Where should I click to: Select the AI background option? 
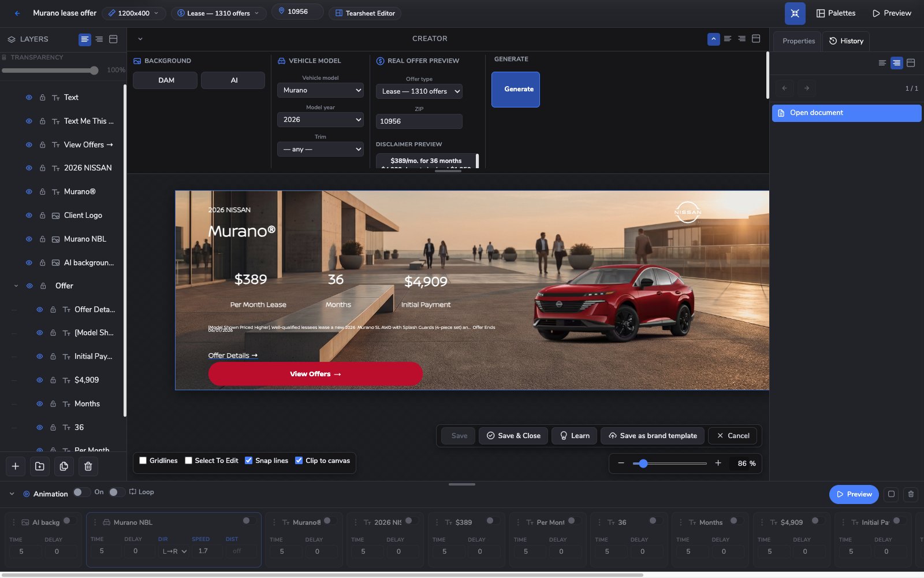click(233, 80)
